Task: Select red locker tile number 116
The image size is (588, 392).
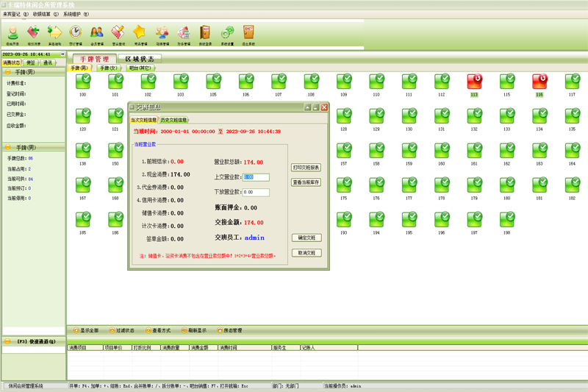Action: click(539, 81)
